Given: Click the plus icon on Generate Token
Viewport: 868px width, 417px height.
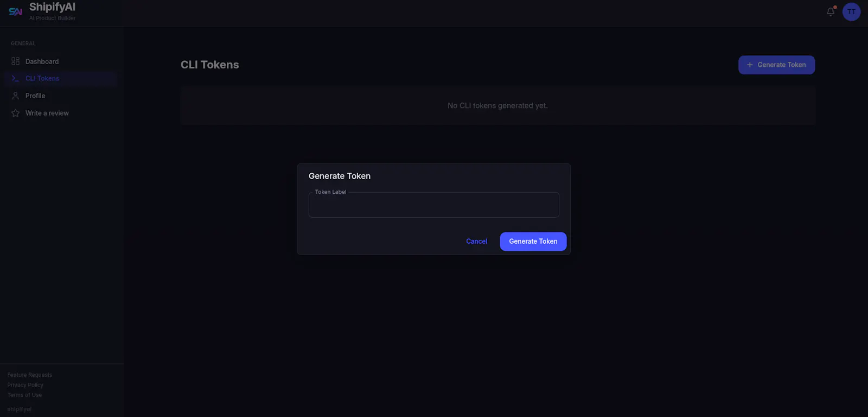Looking at the screenshot, I should click(750, 65).
